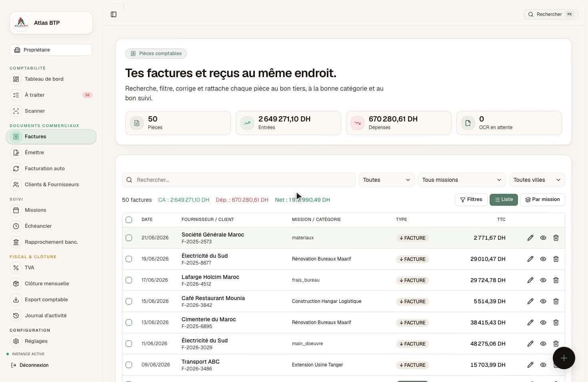588x382 pixels.
Task: Check the Société Générale Maroc row checkbox
Action: coord(129,238)
